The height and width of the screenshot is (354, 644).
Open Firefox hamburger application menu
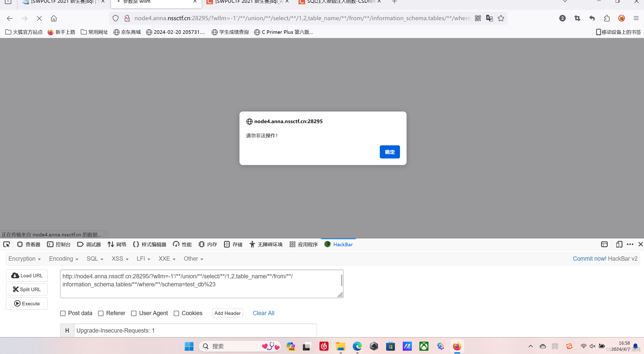pyautogui.click(x=636, y=18)
